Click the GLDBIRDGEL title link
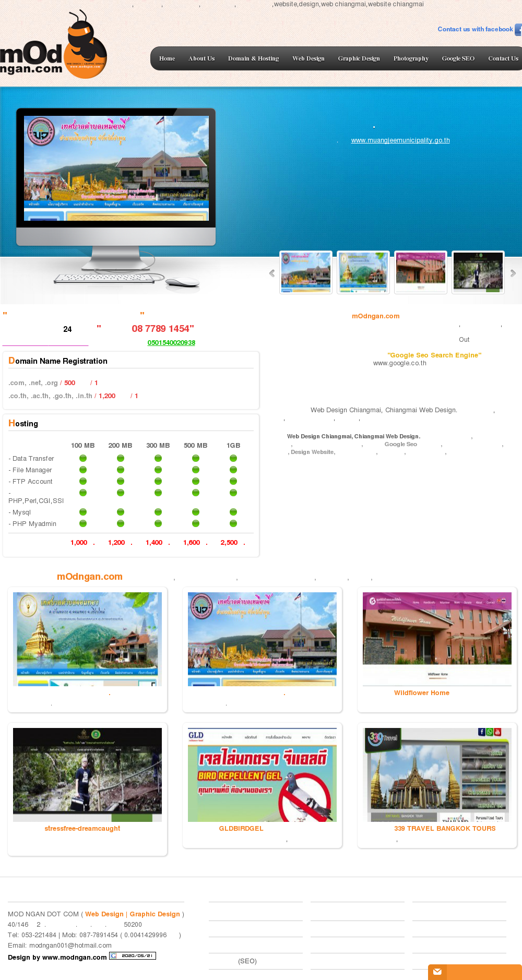 coord(241,829)
